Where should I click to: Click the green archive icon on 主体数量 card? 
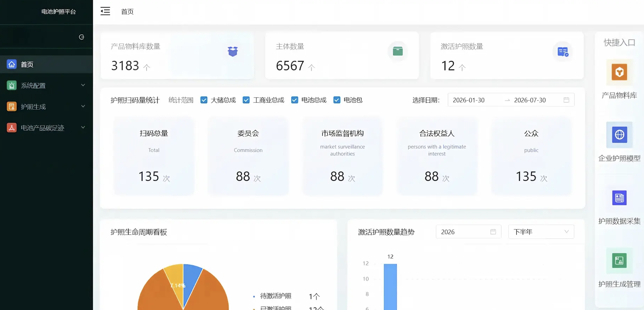(398, 51)
